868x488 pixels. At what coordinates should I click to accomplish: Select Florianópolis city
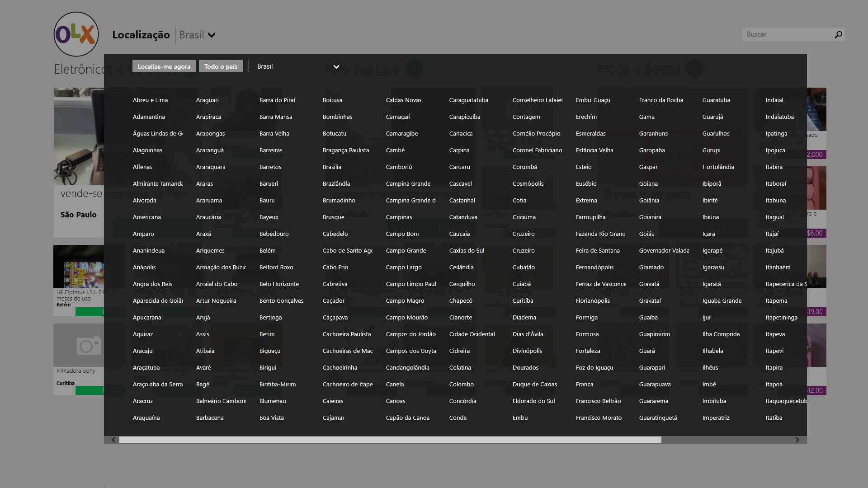(593, 300)
